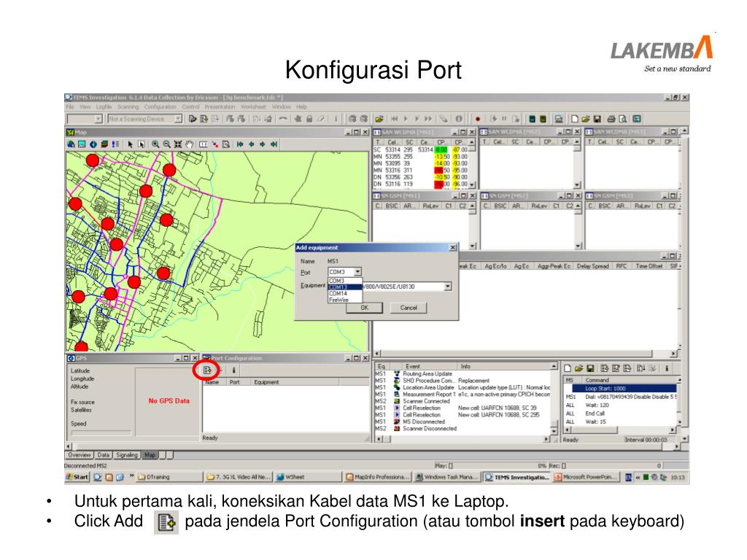Close the Add equipment dialog
Viewport: 747px width, 560px height.
452,248
